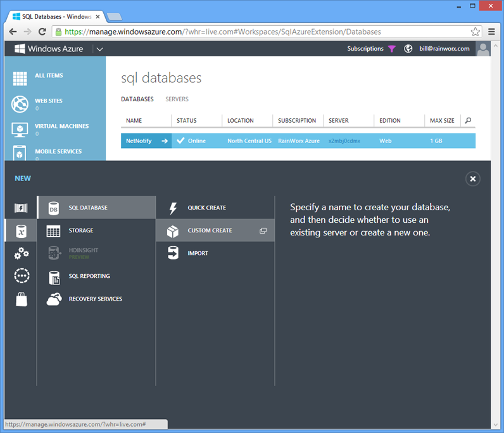Sort by the Status column header
This screenshot has height=433, width=504.
point(186,120)
